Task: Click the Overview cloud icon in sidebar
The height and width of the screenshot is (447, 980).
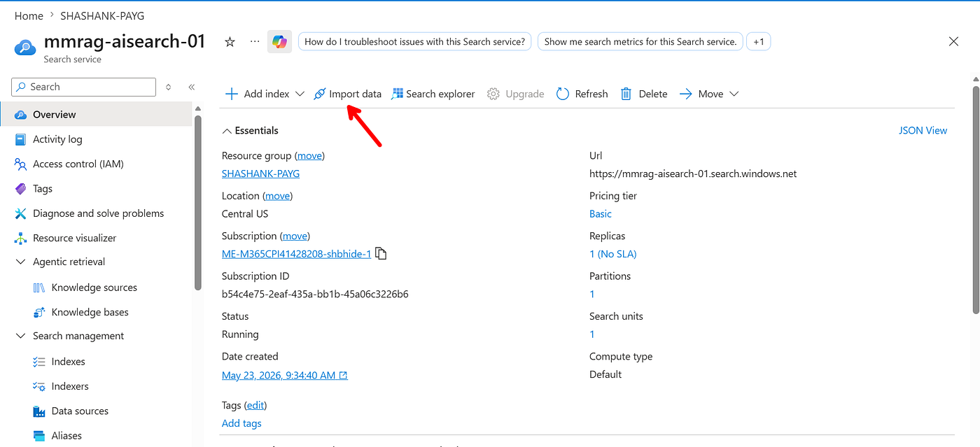Action: [x=20, y=115]
